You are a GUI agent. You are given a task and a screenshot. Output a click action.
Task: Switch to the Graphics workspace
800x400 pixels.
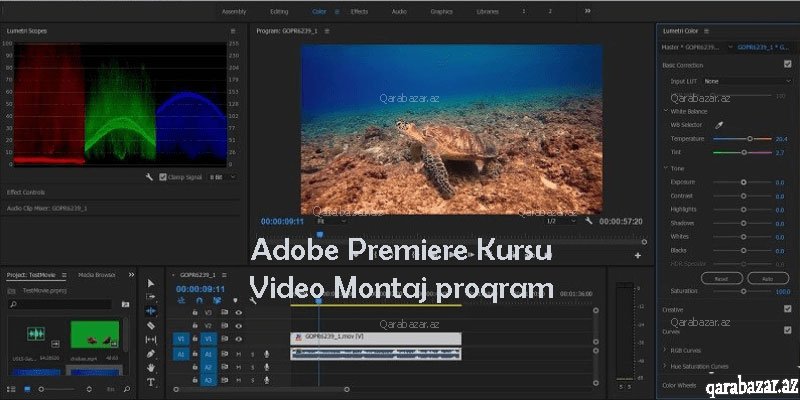point(441,11)
